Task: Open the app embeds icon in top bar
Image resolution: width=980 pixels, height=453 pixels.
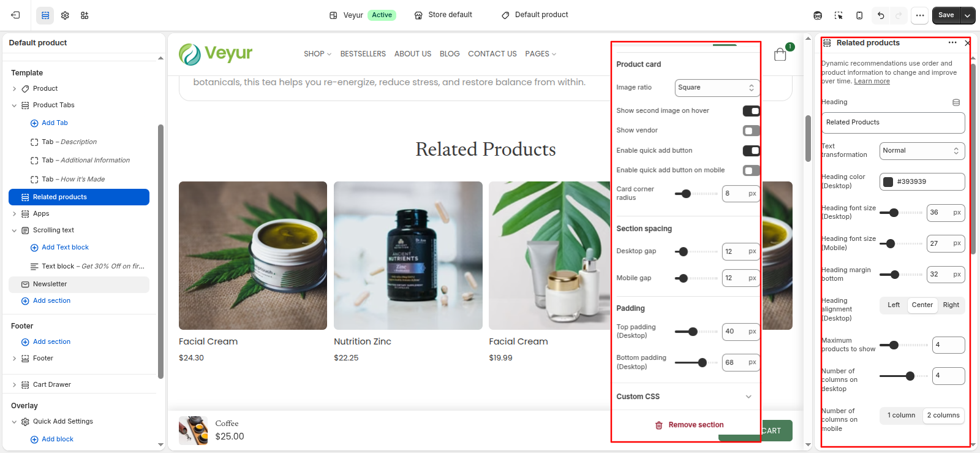Action: [85, 15]
